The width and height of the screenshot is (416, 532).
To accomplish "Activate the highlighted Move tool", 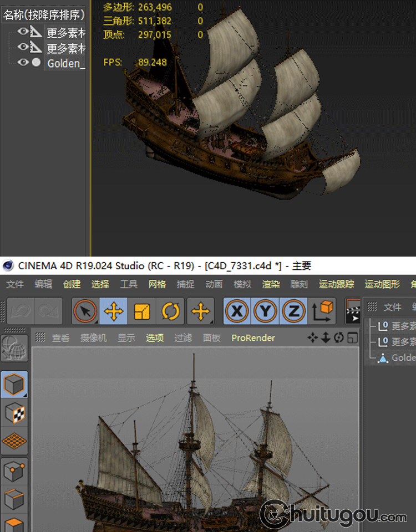I will pyautogui.click(x=114, y=312).
